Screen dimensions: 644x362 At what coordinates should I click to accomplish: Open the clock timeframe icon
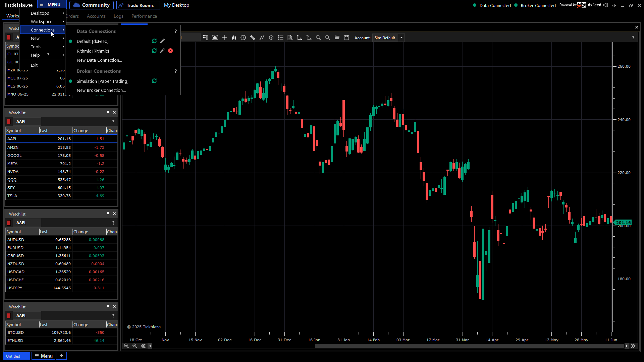tap(243, 38)
